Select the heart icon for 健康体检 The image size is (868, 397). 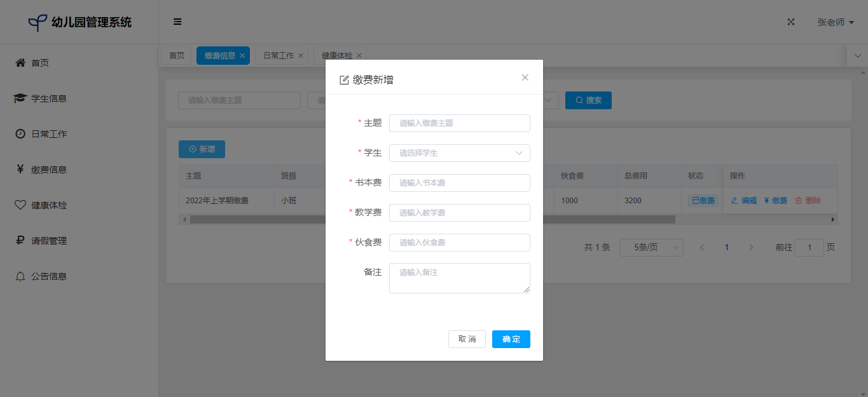point(20,205)
